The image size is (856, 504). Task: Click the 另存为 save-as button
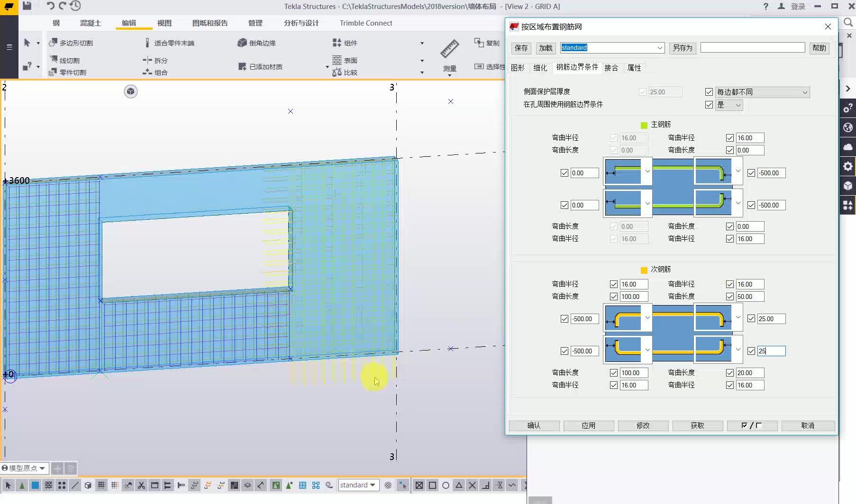pyautogui.click(x=682, y=48)
